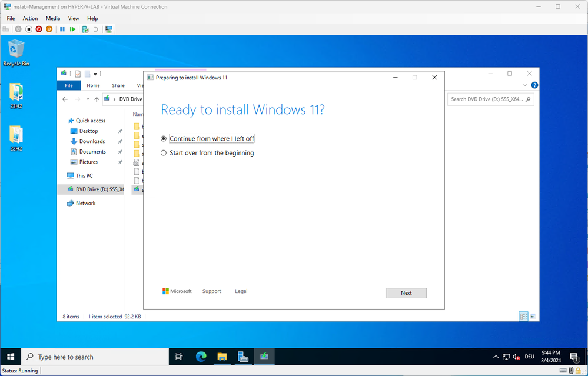Select Desktop in the navigation pane
Viewport: 588px width, 376px height.
[x=88, y=131]
